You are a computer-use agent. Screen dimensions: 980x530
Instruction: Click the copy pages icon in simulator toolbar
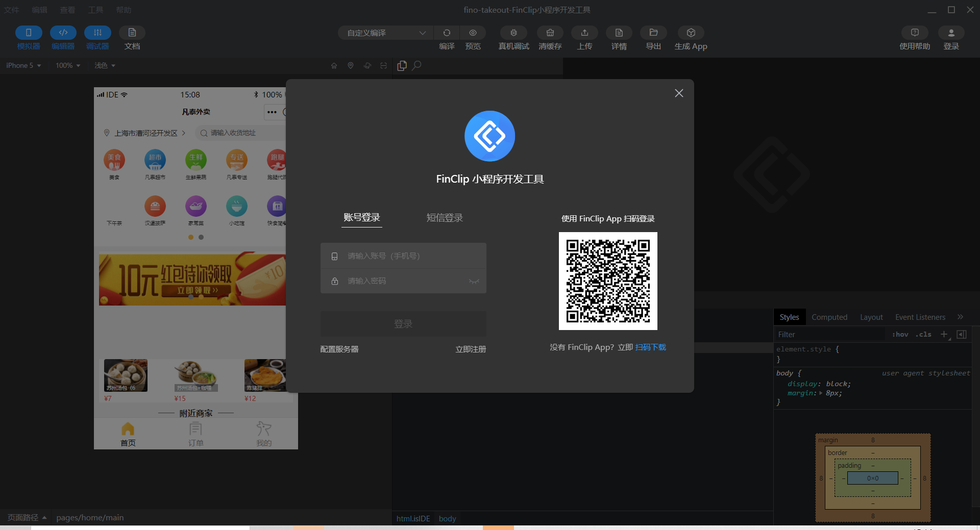click(402, 65)
